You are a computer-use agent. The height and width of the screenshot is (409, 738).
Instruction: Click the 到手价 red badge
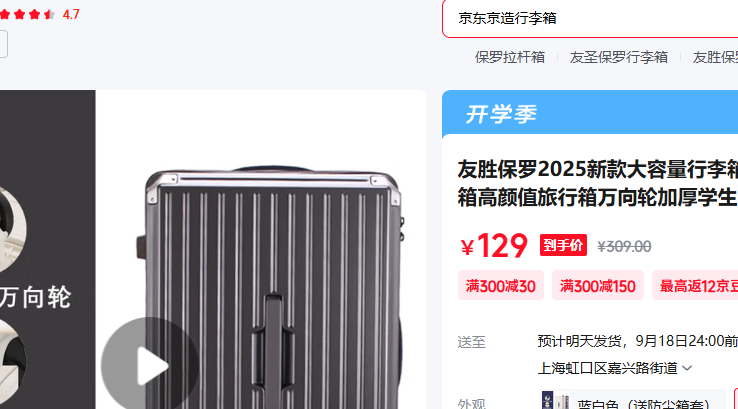click(563, 245)
